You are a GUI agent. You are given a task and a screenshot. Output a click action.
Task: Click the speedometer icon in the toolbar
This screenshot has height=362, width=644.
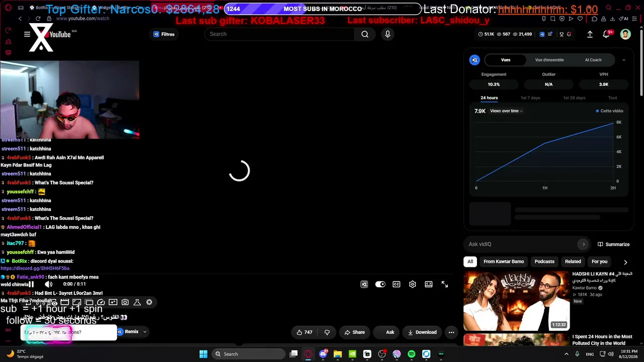coord(101,302)
